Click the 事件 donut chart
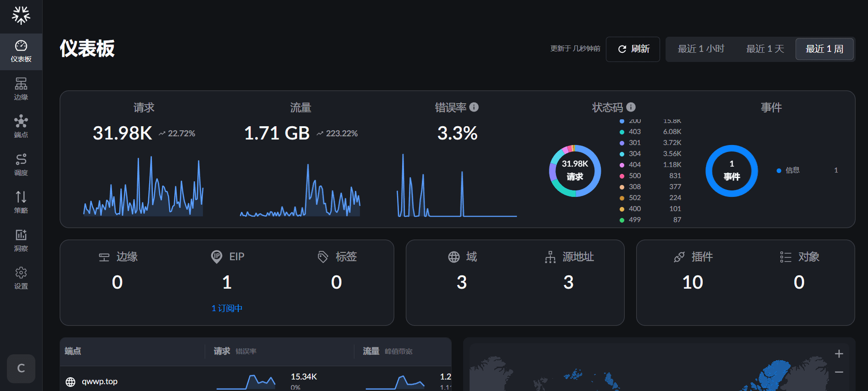 tap(732, 171)
